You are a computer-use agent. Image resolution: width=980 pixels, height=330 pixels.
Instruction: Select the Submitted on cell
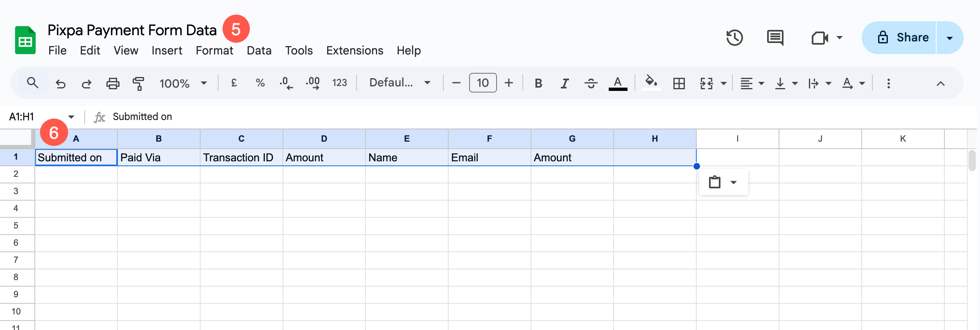click(76, 157)
